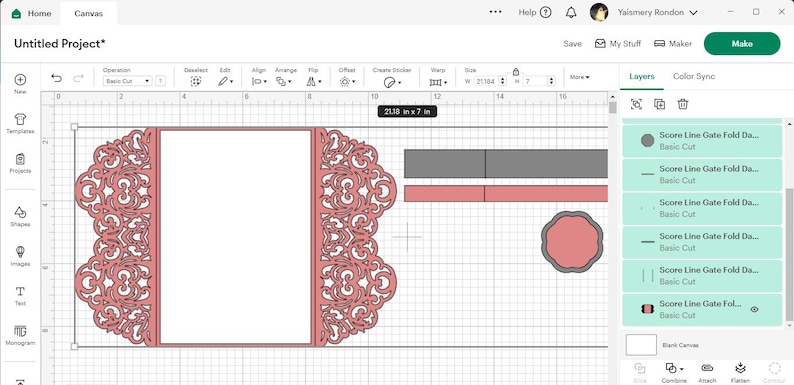Add Text to canvas
794x385 pixels.
pos(20,296)
